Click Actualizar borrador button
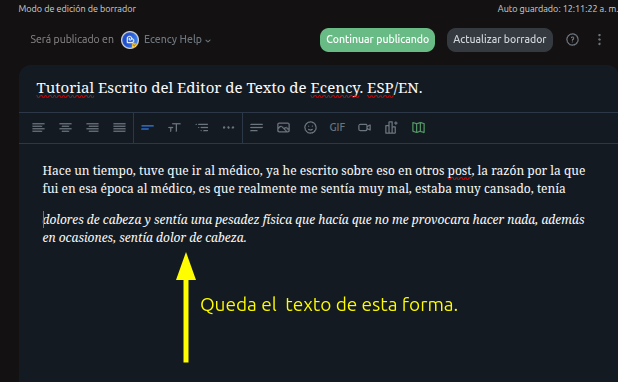618x382 pixels. (500, 40)
